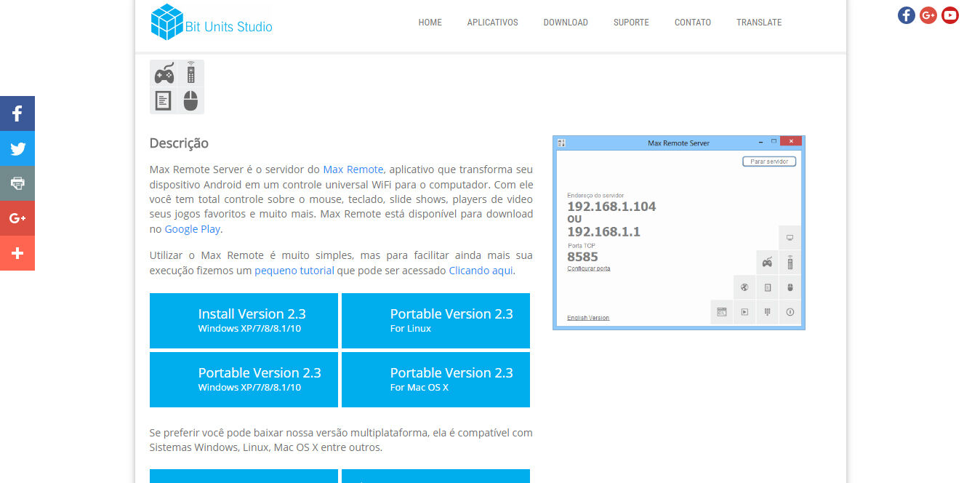
Task: Share via Facebook in the side share bar
Action: point(17,113)
